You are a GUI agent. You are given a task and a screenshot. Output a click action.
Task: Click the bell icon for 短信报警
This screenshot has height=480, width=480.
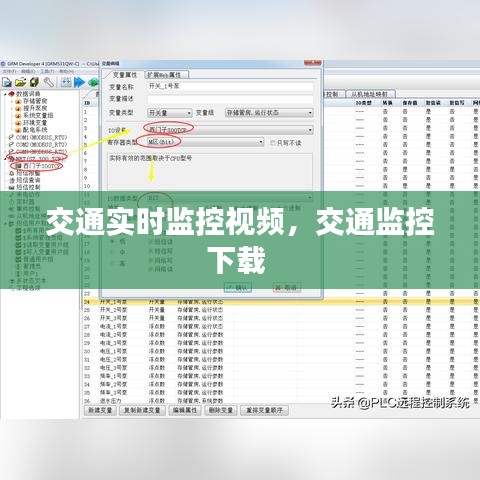coord(12,173)
